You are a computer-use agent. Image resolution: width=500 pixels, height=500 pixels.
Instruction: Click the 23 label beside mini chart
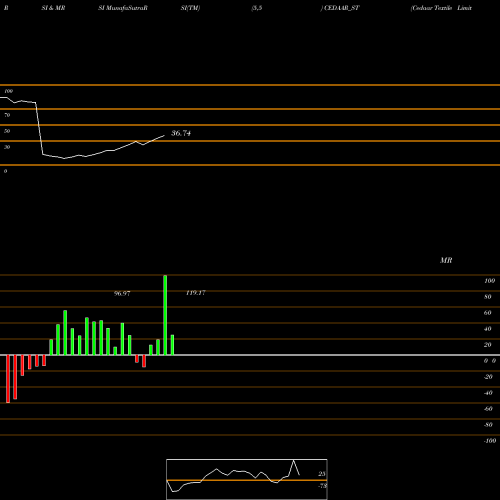coord(322,474)
